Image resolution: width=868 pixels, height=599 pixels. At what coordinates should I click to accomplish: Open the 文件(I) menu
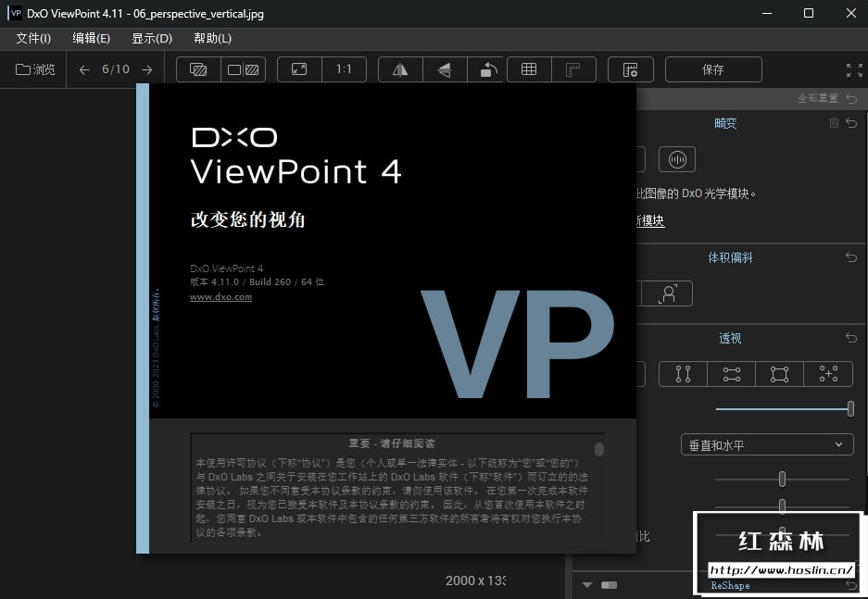pyautogui.click(x=33, y=38)
